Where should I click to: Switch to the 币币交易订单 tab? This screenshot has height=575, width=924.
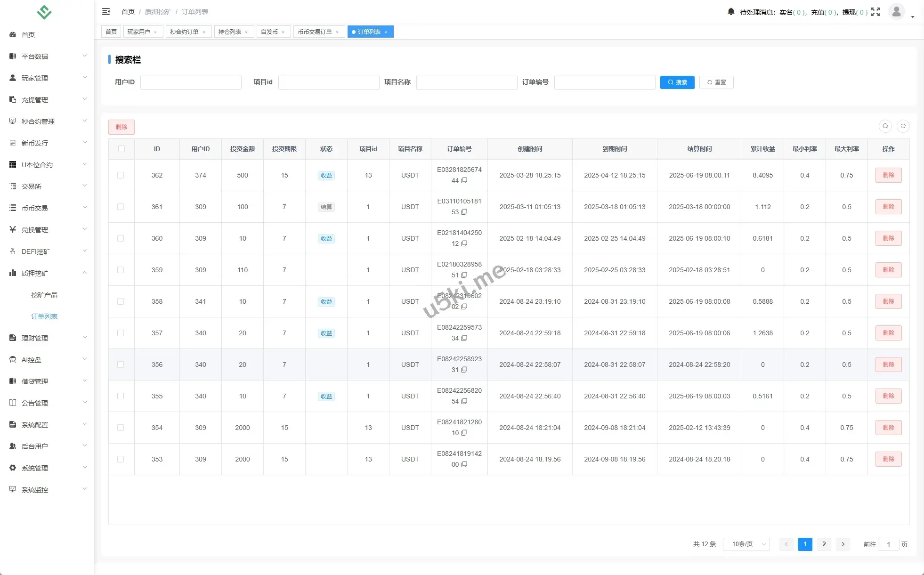click(314, 32)
